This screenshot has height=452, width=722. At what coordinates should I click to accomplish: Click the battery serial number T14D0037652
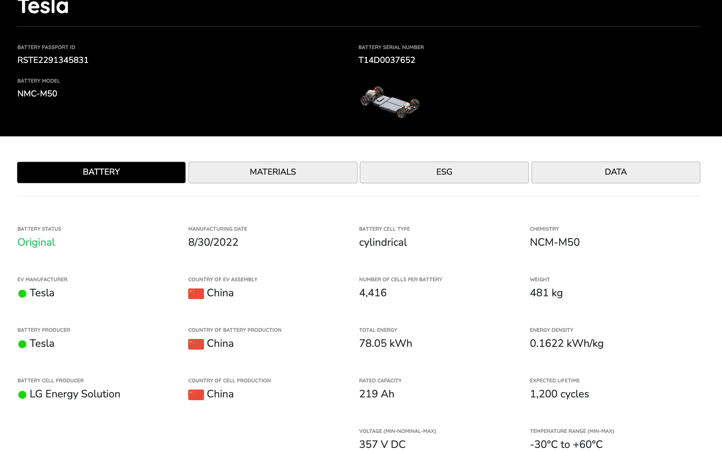pos(387,60)
